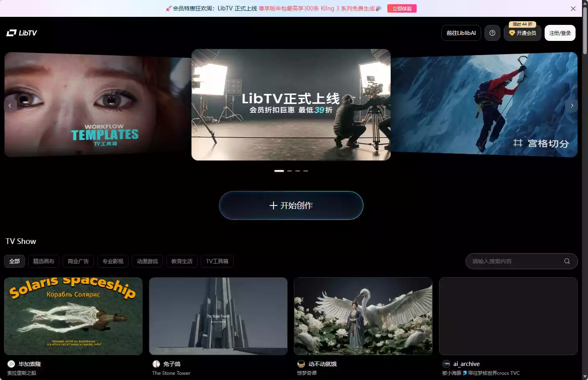
Task: Click the 限时 44 折 discount badge
Action: point(523,24)
